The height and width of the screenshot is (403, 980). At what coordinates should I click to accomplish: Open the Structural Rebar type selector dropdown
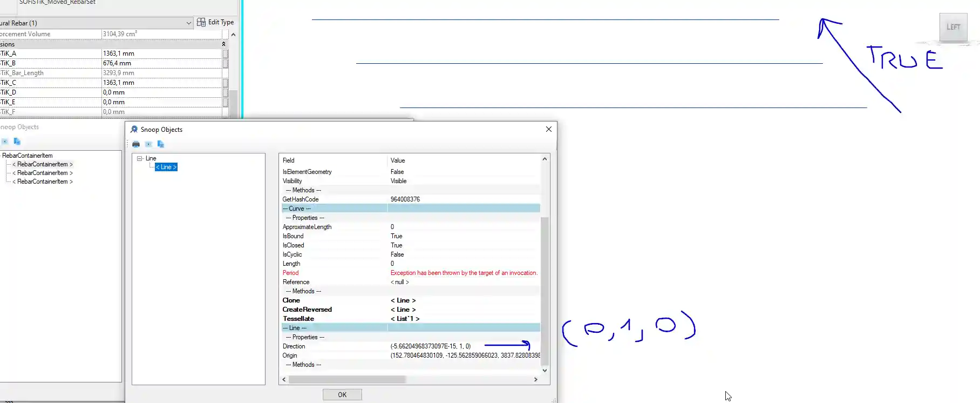[x=188, y=23]
